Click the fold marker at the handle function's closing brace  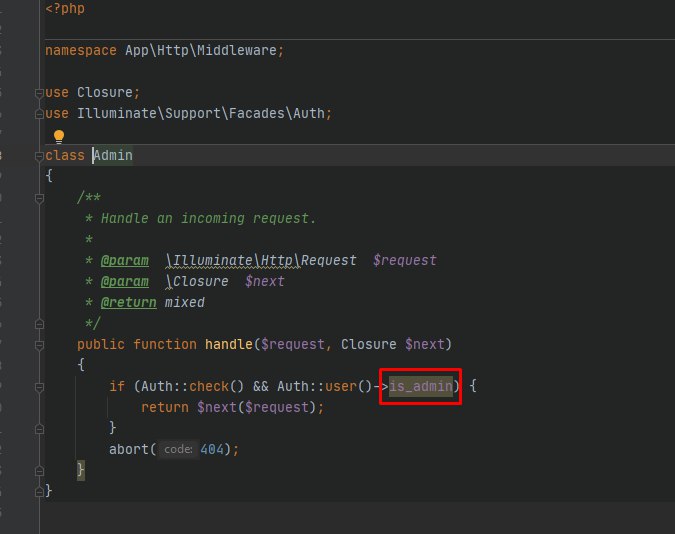[39, 471]
